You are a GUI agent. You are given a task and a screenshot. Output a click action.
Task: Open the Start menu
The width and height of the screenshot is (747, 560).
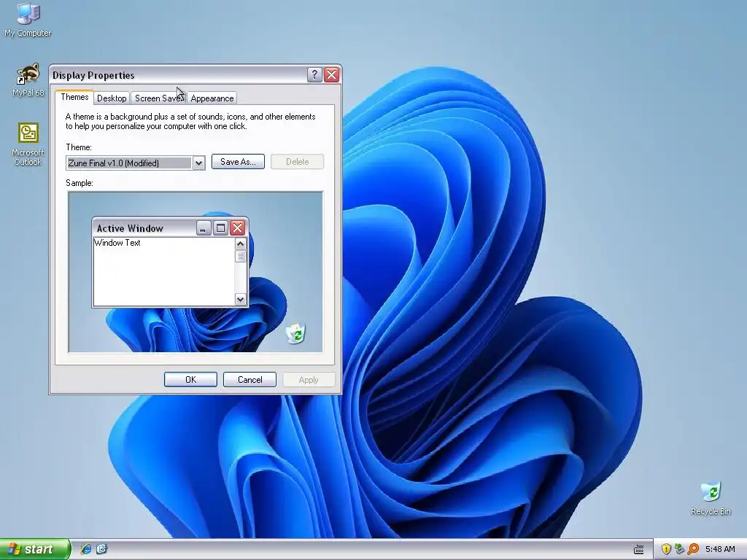tap(35, 549)
